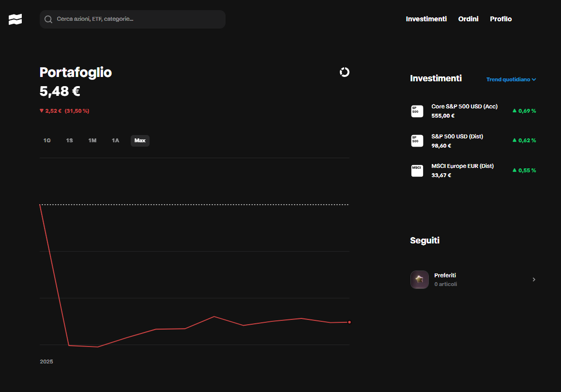Click the Trade Republic wave logo
This screenshot has width=561, height=392.
[x=15, y=19]
